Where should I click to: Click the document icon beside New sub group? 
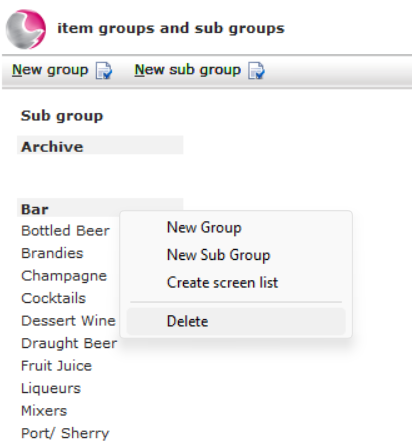coord(256,71)
